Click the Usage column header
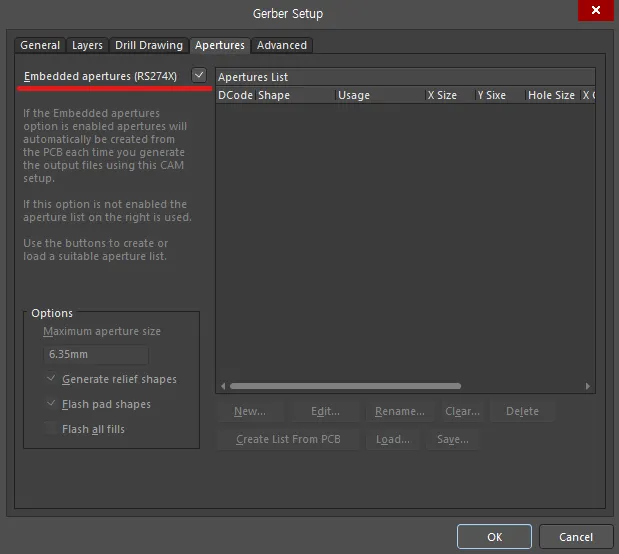The image size is (619, 554). pyautogui.click(x=381, y=95)
